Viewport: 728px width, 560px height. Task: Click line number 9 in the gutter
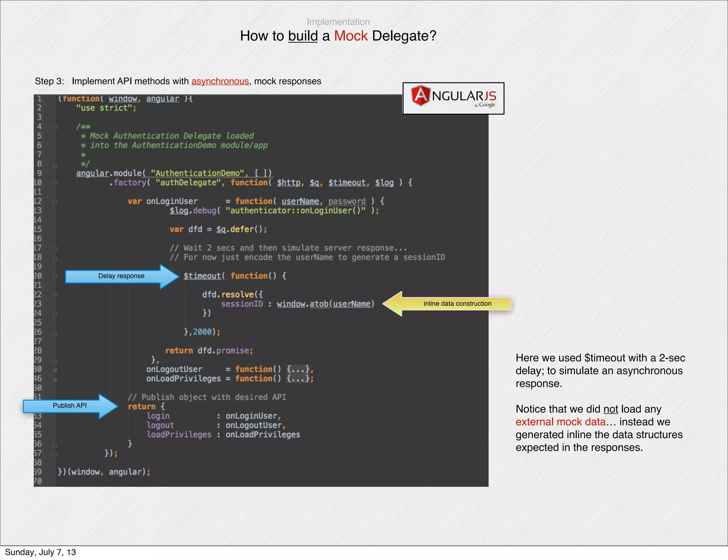click(39, 173)
